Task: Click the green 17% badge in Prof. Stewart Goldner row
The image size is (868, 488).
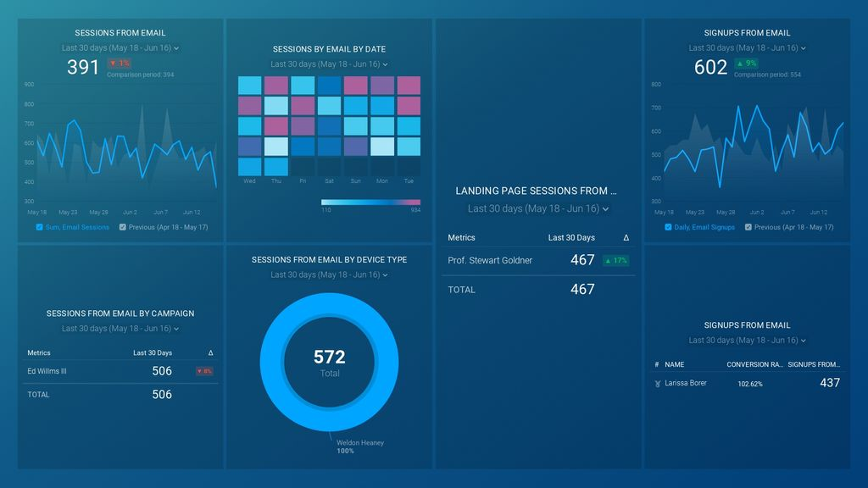Action: tap(615, 260)
